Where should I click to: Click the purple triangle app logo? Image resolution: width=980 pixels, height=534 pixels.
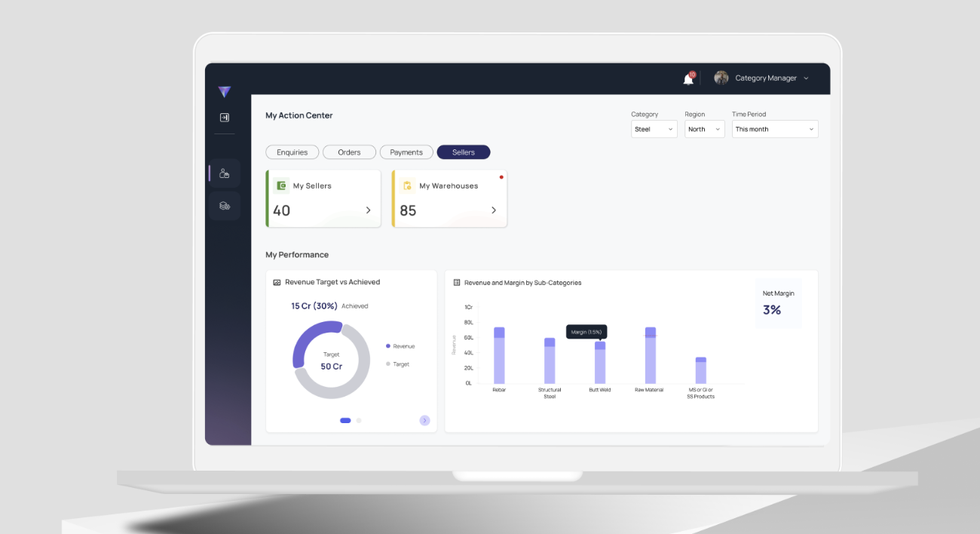(224, 92)
